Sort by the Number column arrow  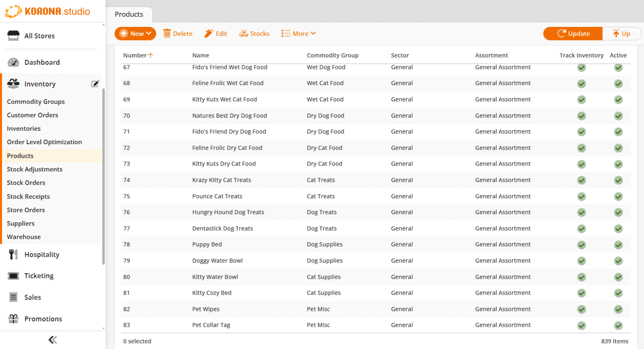(151, 55)
